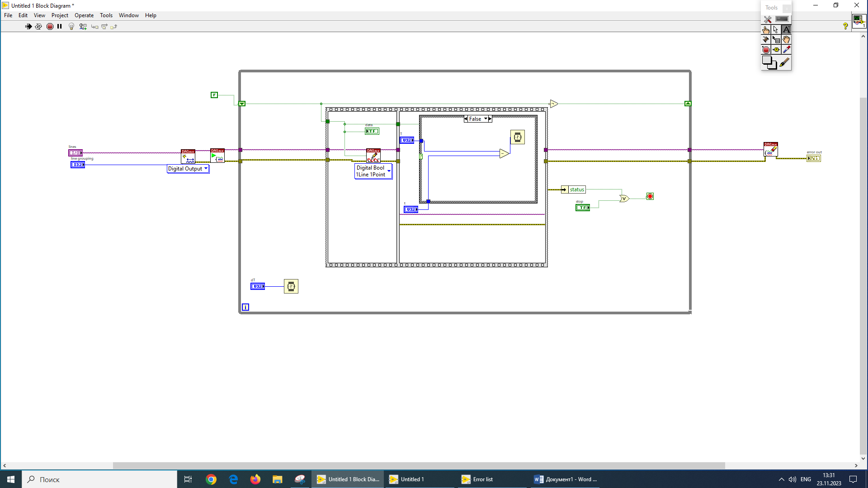This screenshot has width=868, height=488.
Task: Click the Pause button in the toolbar
Action: tap(59, 27)
